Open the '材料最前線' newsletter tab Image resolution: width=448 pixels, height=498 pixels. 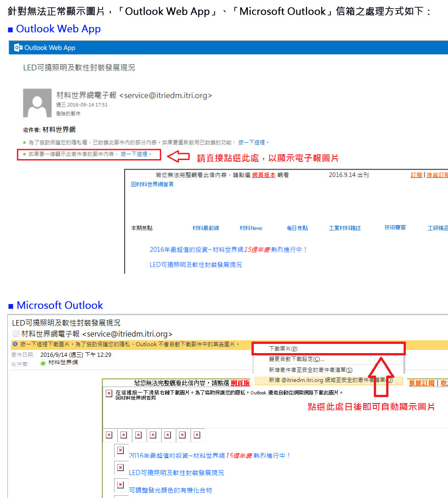tap(206, 228)
